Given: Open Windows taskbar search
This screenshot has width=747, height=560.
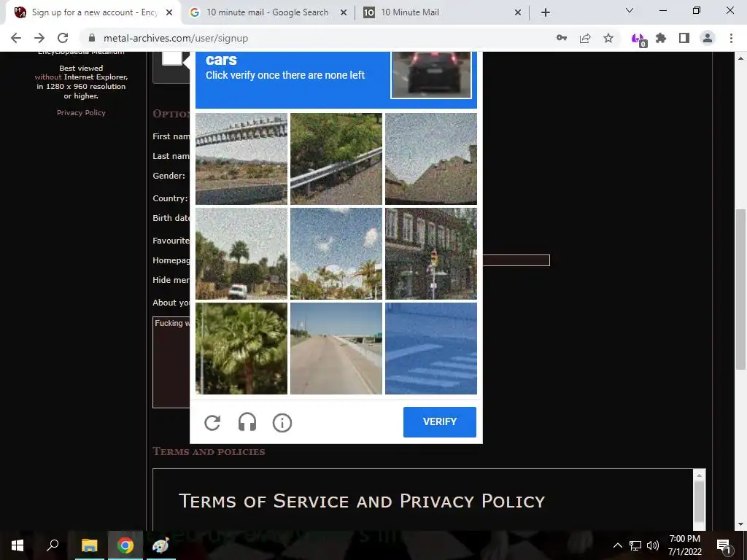Looking at the screenshot, I should point(53,545).
